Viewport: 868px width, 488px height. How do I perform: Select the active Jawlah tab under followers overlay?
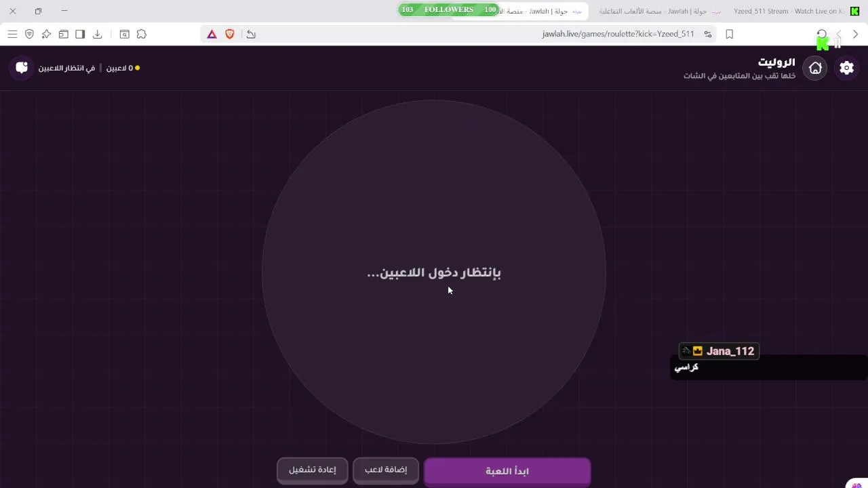coord(542,11)
